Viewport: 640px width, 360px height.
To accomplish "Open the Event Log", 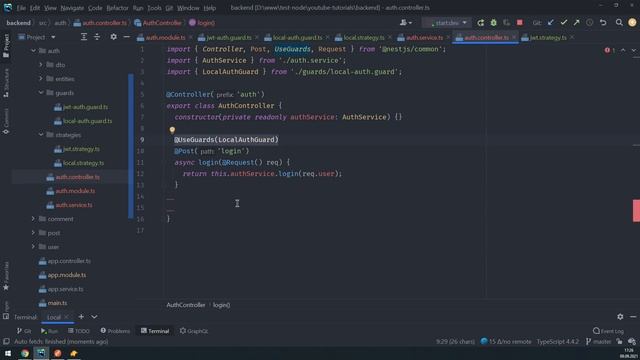I will coord(608,331).
